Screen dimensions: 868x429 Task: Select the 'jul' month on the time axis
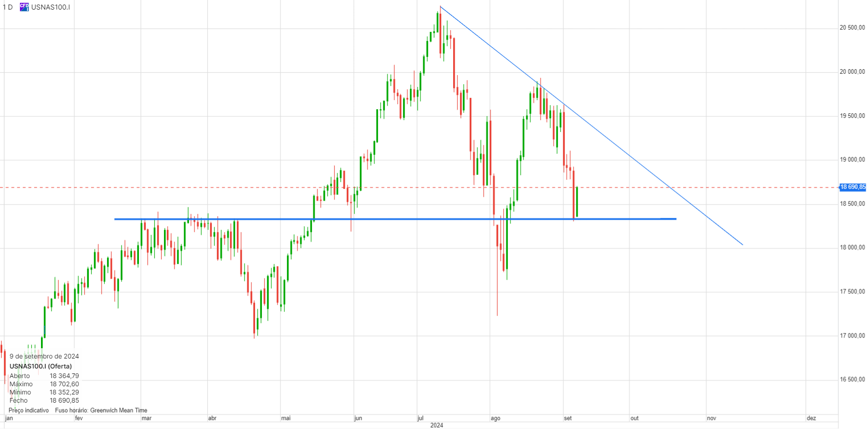click(x=420, y=418)
